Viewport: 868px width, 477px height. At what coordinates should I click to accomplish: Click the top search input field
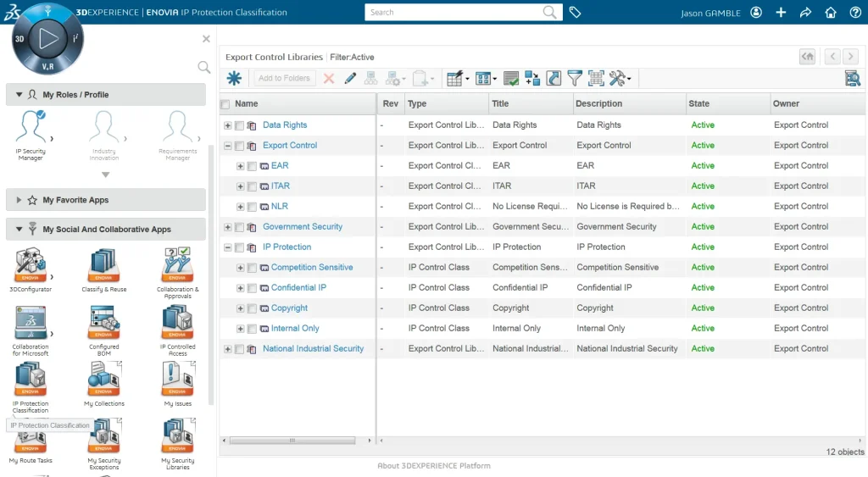click(x=453, y=13)
